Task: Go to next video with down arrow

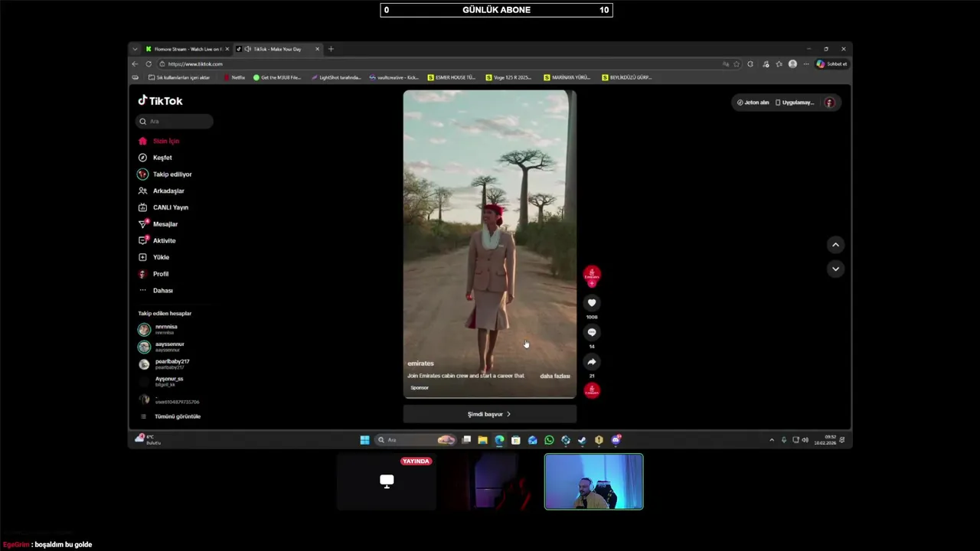Action: tap(835, 269)
